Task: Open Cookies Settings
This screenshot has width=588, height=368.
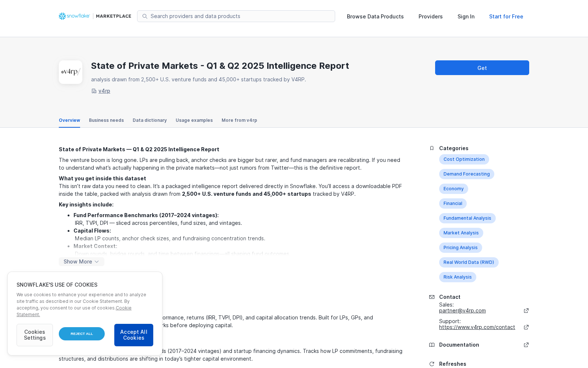Action: tap(35, 335)
